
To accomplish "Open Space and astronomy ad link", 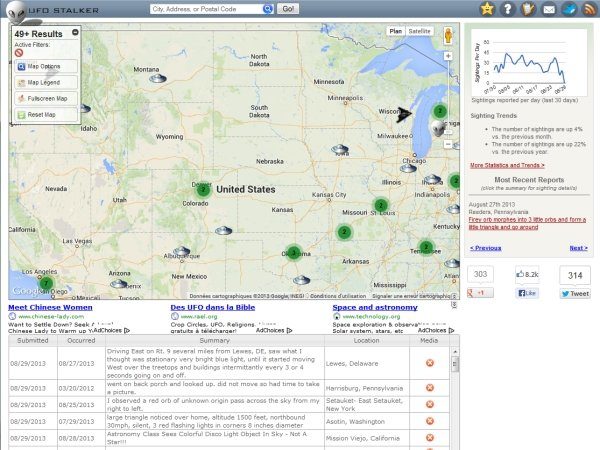I will pyautogui.click(x=375, y=307).
